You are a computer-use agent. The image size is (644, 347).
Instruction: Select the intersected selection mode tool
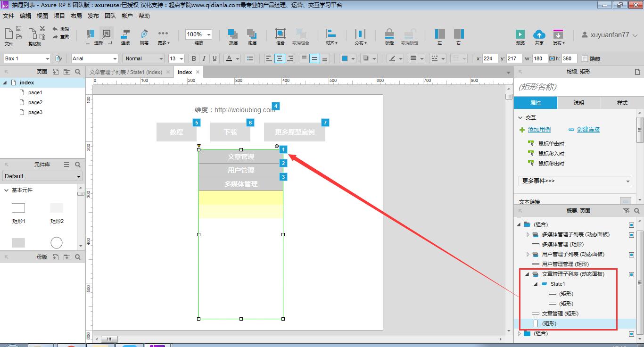[x=90, y=33]
